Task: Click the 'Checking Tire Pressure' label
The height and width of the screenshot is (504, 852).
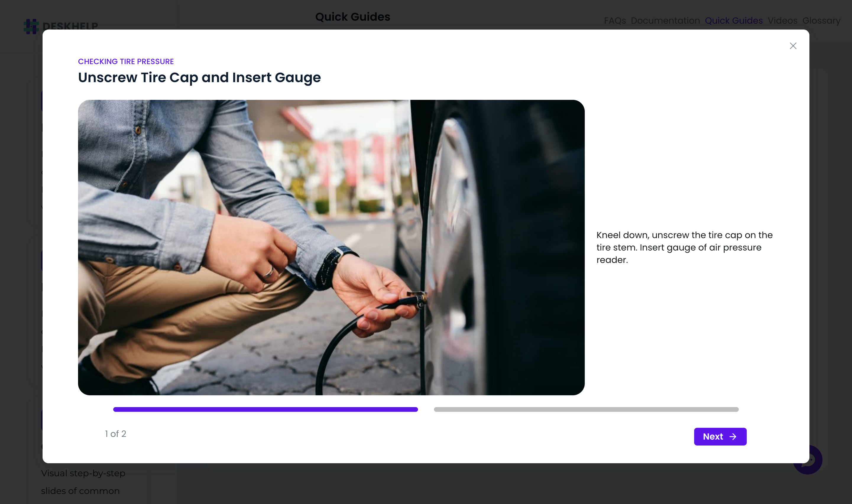Action: [x=126, y=61]
